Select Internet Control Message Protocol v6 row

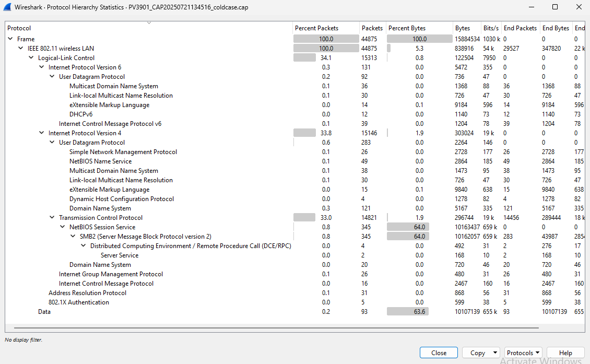click(x=295, y=123)
